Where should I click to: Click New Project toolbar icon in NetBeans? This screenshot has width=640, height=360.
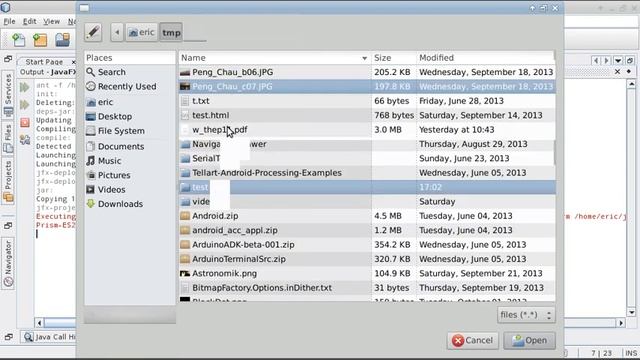[40, 40]
